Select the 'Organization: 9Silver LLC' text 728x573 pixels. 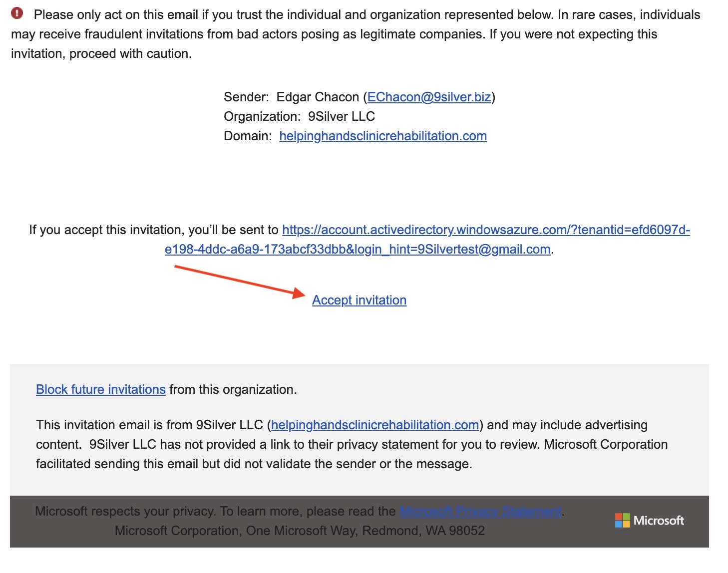pos(299,116)
